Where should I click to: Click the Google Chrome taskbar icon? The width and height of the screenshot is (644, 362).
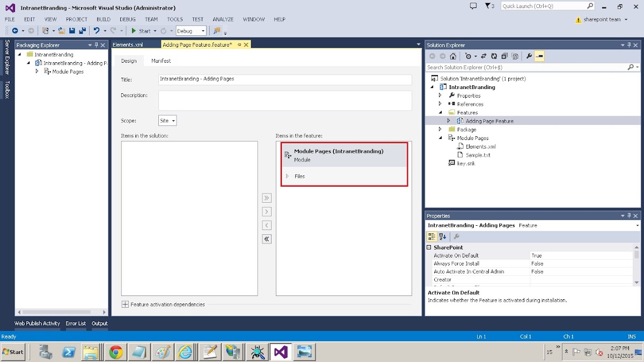(x=115, y=352)
